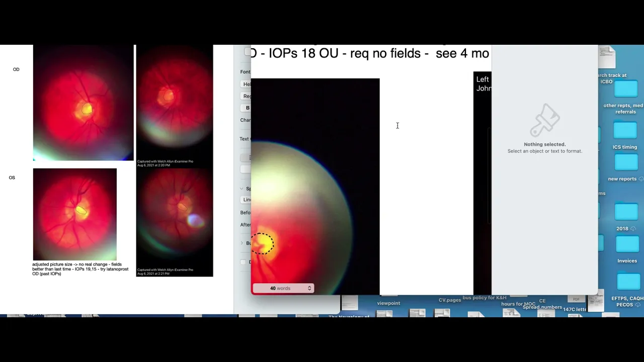Toggle the checkbox below Bullets in the sidebar

coord(244,262)
